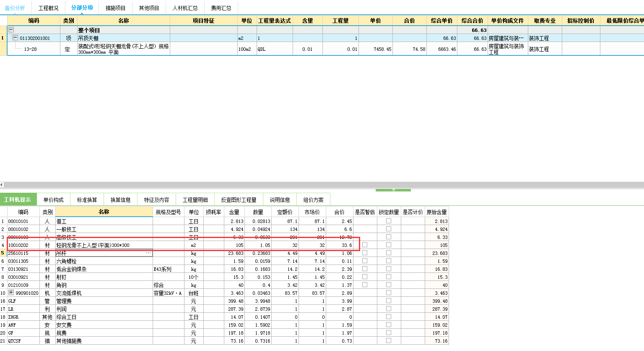Click the 容量32kV·A specification cell
The width and height of the screenshot is (644, 351).
click(169, 293)
